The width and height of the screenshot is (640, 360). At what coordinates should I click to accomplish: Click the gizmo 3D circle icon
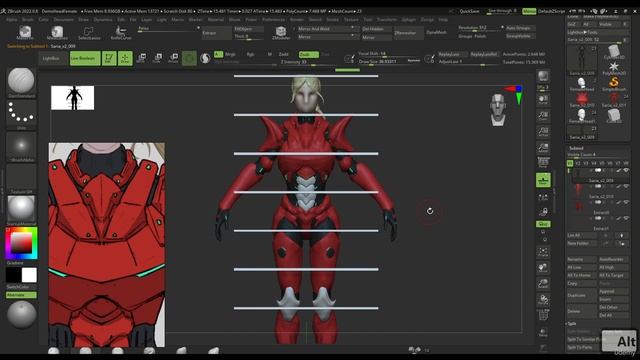(x=189, y=58)
